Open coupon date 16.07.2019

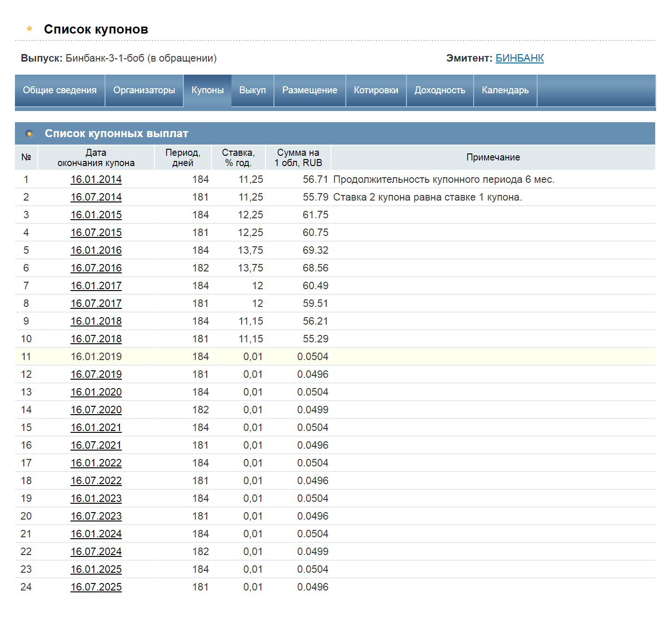tap(96, 375)
